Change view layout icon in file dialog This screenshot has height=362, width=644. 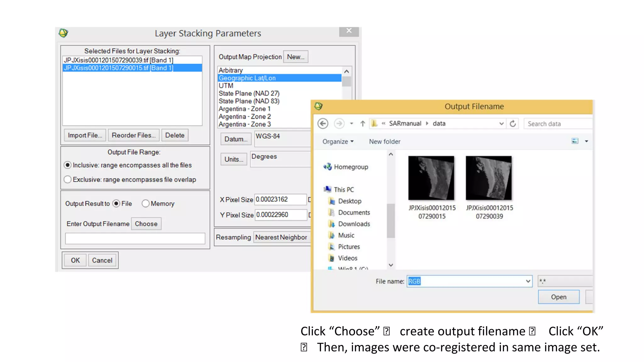575,141
